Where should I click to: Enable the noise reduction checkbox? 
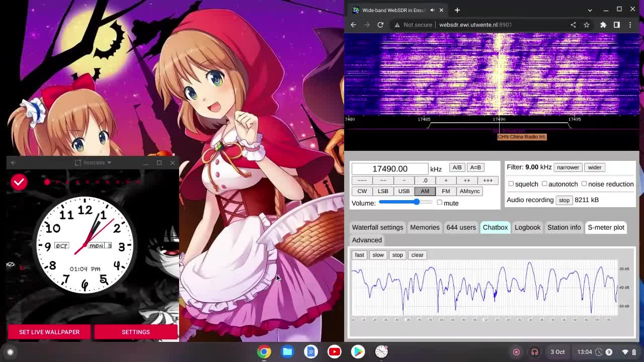[584, 184]
